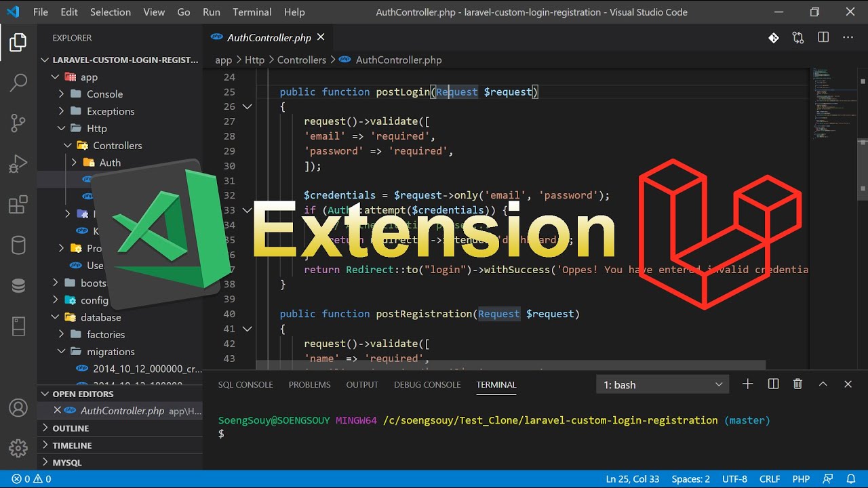Add a new terminal with plus icon
Viewport: 868px width, 488px height.
[747, 384]
